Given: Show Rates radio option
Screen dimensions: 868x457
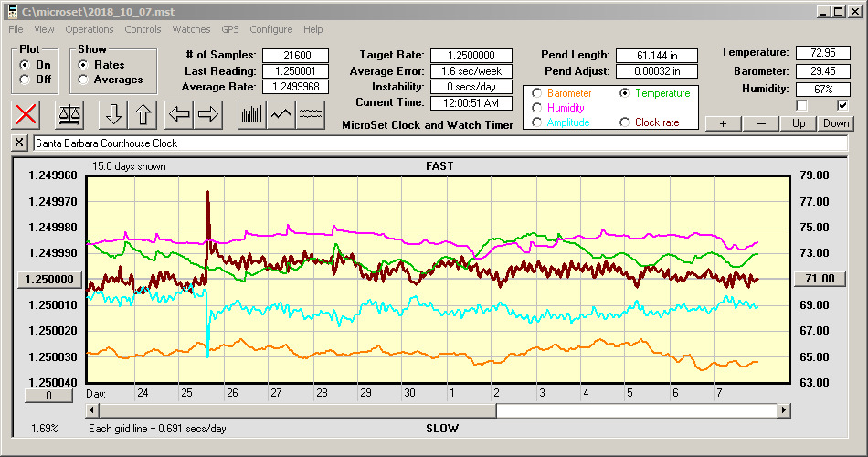Looking at the screenshot, I should pos(83,65).
